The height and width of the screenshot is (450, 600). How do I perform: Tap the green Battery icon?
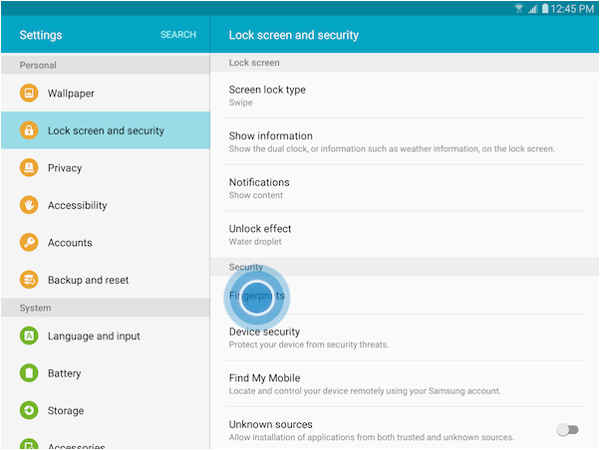point(29,373)
